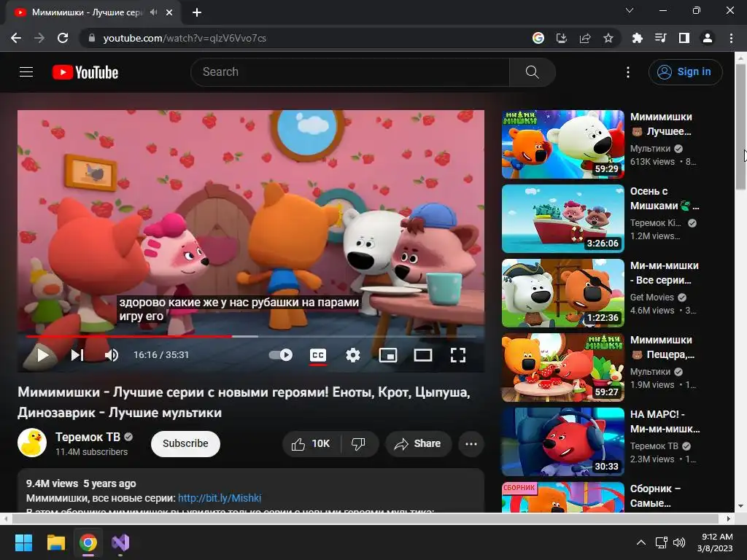
Task: Open network tray icon
Action: [x=661, y=542]
